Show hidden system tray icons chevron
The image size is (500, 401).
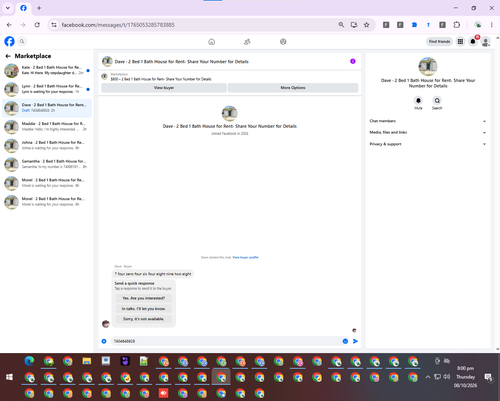428,377
